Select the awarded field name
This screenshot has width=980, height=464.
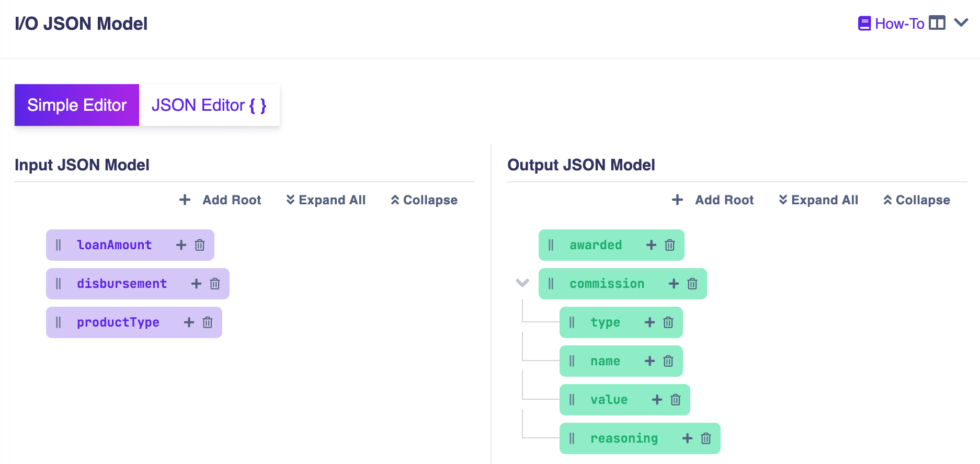[596, 245]
